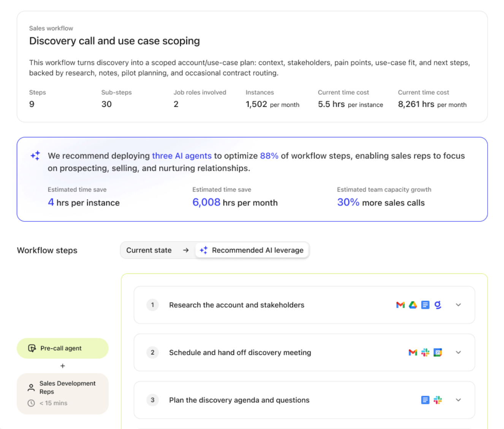Image resolution: width=504 pixels, height=429 pixels.
Task: Click step number 1 badge
Action: (152, 305)
